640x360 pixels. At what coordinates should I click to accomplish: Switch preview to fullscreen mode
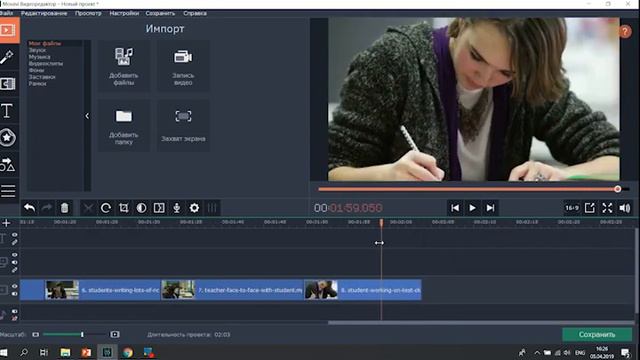(607, 208)
